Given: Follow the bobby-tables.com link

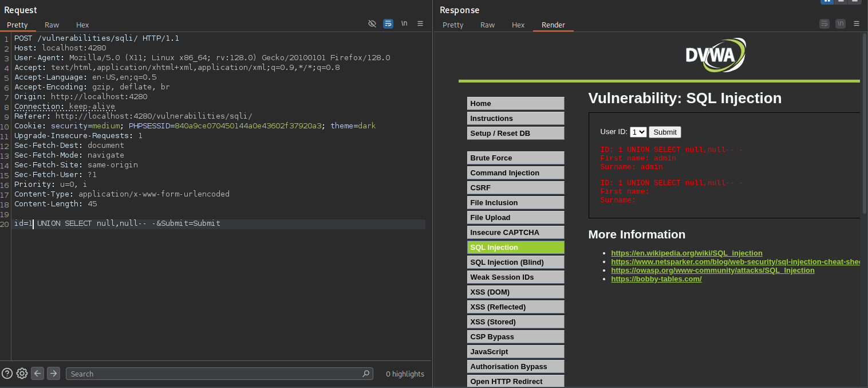Looking at the screenshot, I should (656, 279).
